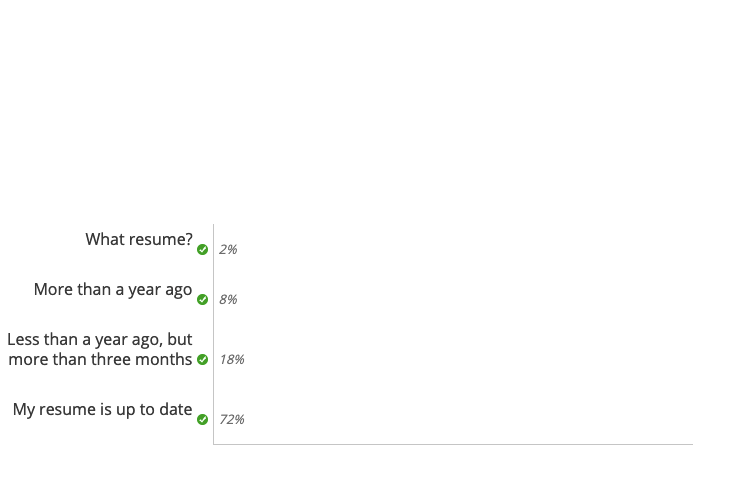Select the More than a year ago label
This screenshot has width=745, height=489.
(113, 289)
